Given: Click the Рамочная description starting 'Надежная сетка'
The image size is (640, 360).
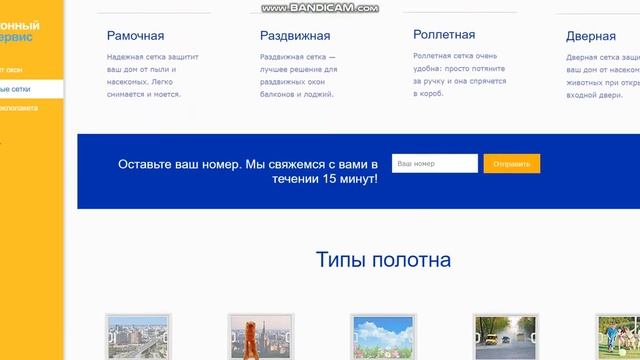Looking at the screenshot, I should click(x=153, y=76).
